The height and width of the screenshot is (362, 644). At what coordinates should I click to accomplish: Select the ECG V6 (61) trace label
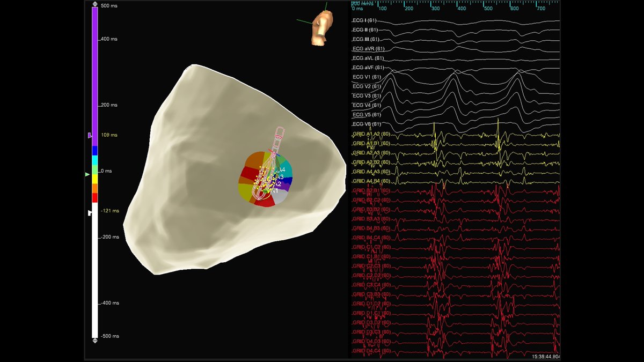(367, 124)
